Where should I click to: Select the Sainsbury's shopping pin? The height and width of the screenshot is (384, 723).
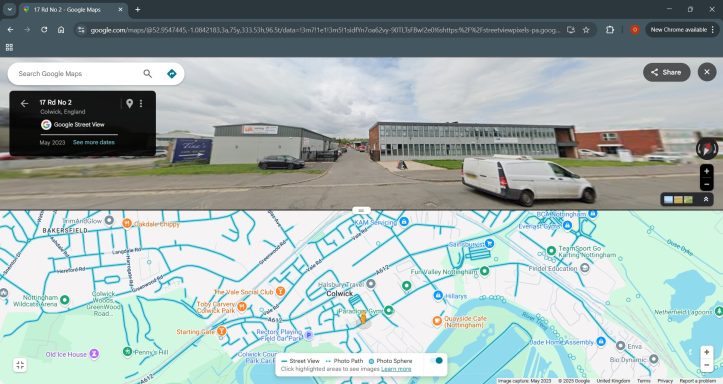[490, 243]
